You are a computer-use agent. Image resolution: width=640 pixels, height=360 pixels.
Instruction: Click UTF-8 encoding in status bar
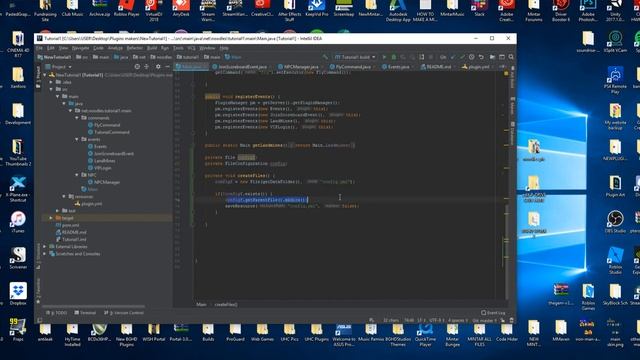coord(437,320)
